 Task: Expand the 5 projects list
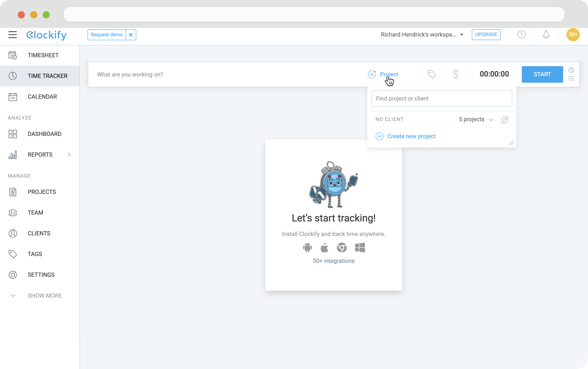(476, 120)
